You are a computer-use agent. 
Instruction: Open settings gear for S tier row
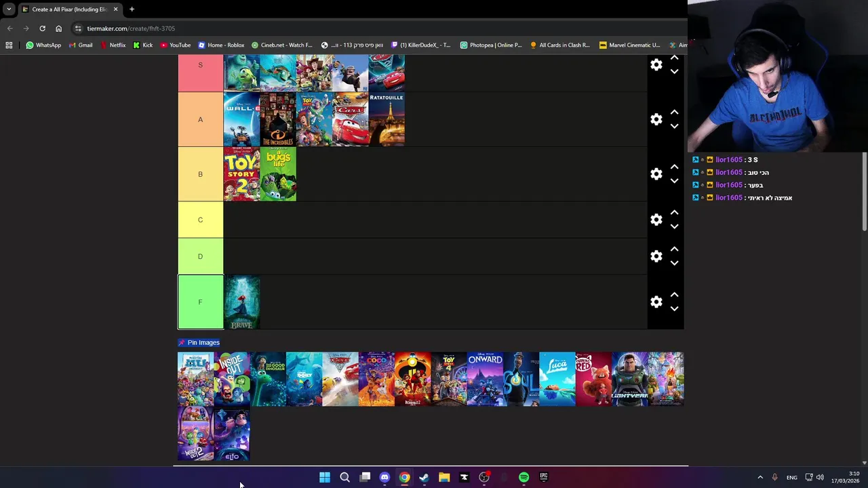656,64
